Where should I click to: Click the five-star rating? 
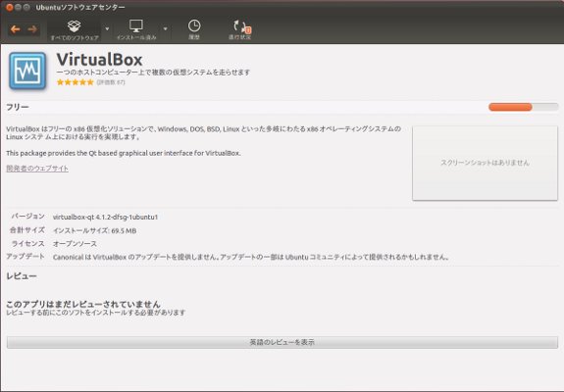click(x=76, y=82)
